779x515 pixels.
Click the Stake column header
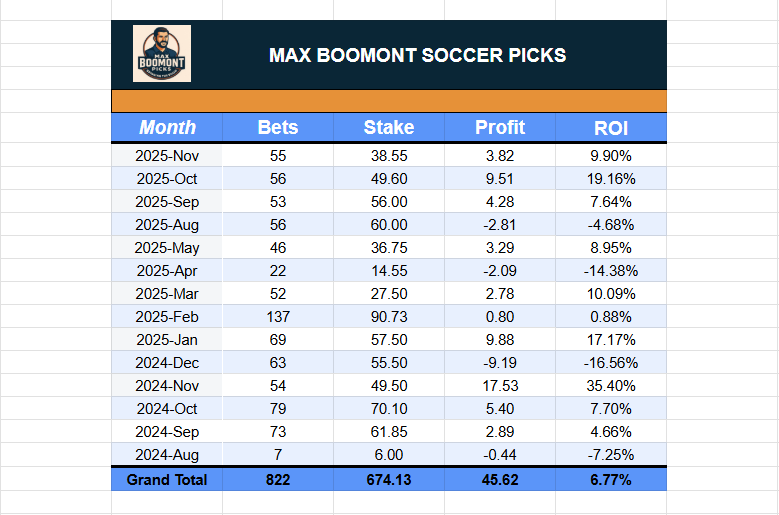pyautogui.click(x=388, y=127)
